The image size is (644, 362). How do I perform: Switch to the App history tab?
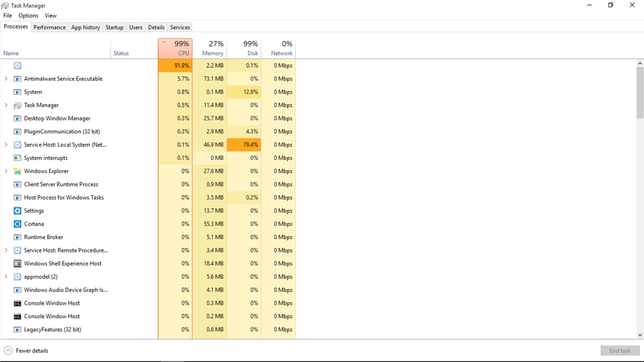pos(86,27)
